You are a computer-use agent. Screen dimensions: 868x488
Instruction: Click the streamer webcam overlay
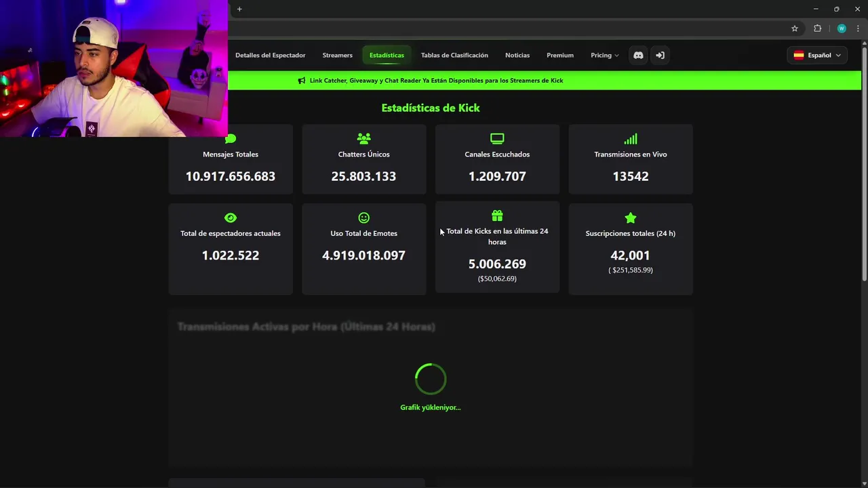tap(114, 68)
